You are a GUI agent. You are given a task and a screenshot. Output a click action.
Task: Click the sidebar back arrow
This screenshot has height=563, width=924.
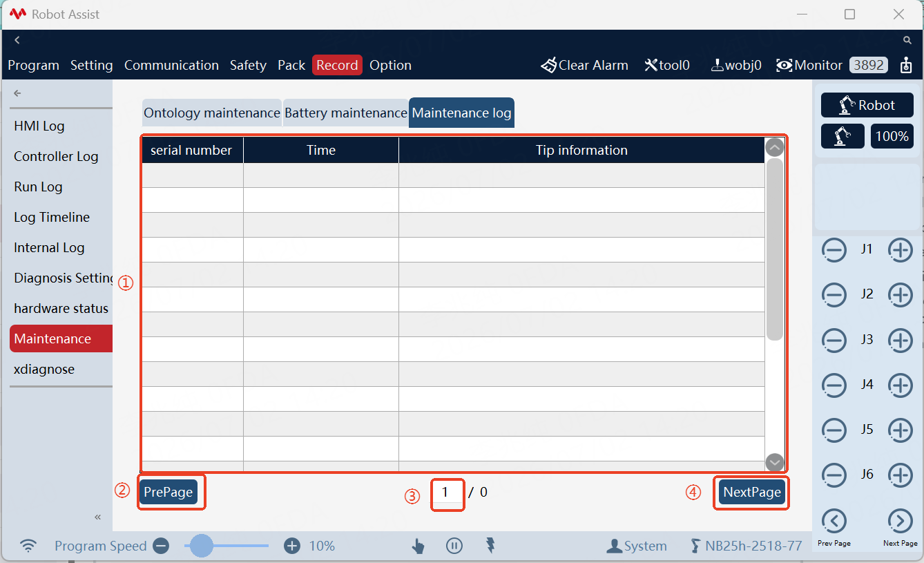point(17,93)
